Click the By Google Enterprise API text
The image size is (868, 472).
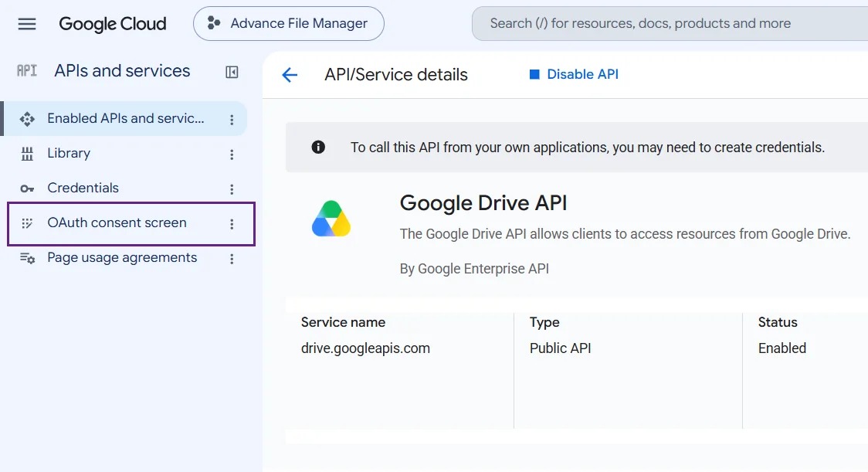coord(474,269)
